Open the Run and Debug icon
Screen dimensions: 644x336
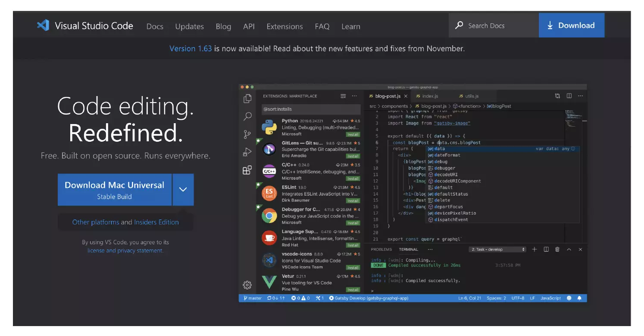[247, 152]
